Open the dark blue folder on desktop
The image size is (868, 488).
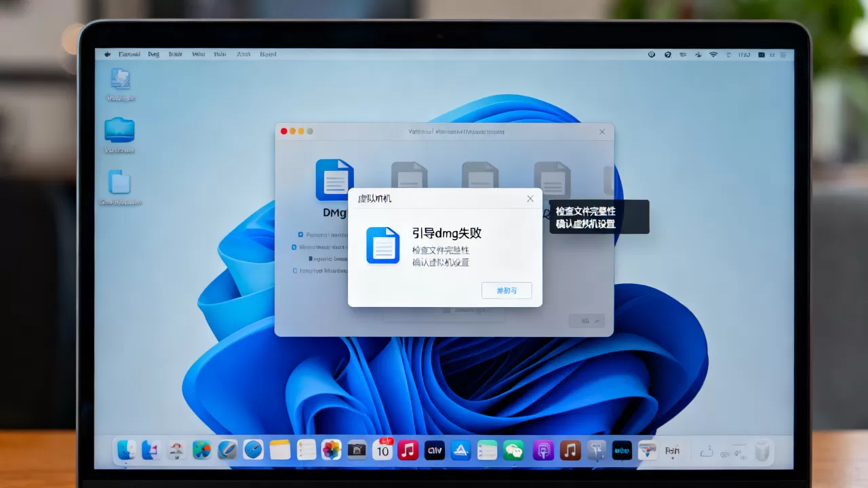coord(119,129)
